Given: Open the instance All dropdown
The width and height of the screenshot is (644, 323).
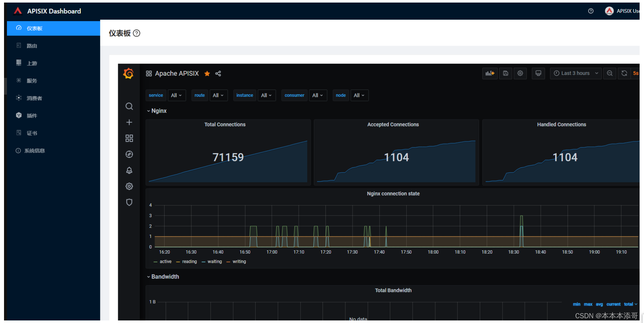Looking at the screenshot, I should (267, 95).
